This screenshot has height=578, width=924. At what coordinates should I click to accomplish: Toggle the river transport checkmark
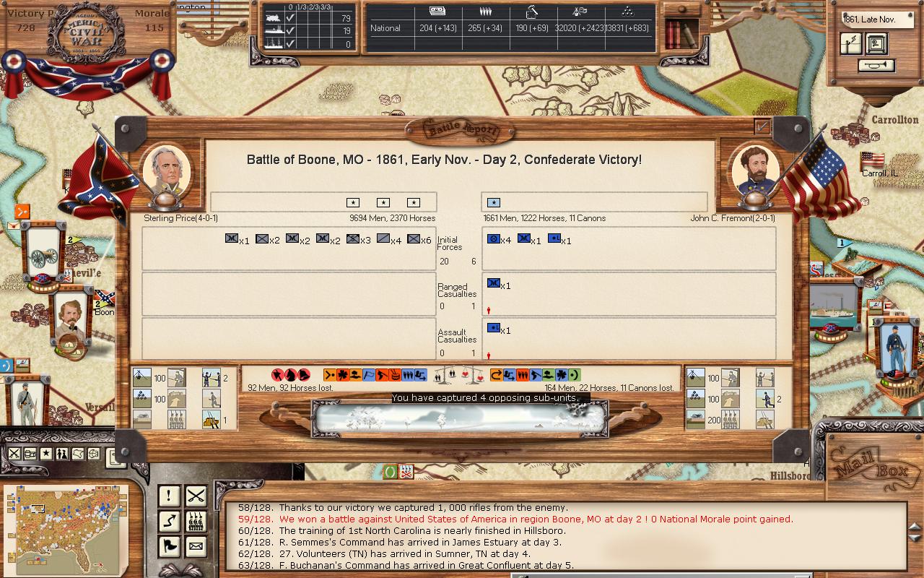[289, 31]
